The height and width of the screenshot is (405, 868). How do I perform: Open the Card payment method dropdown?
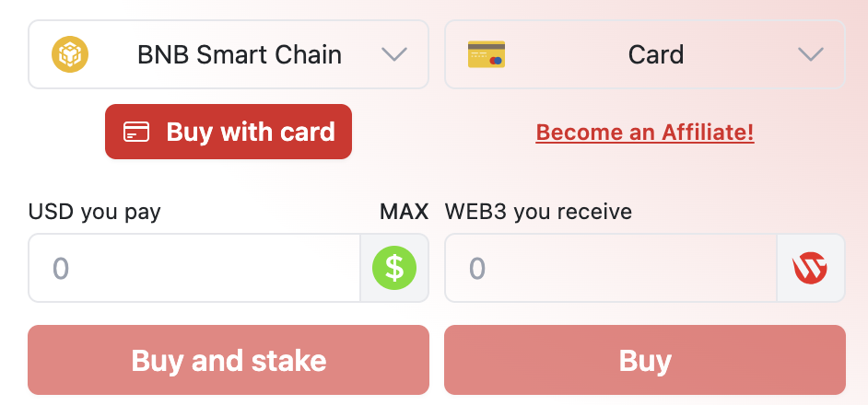point(645,54)
